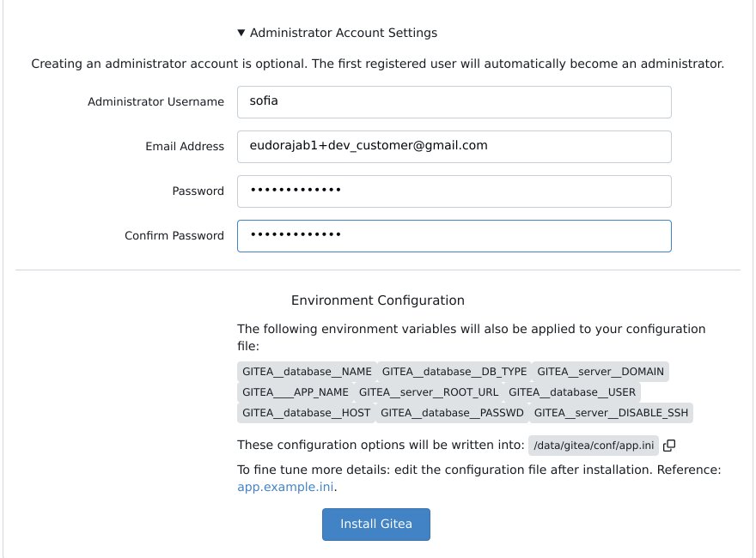This screenshot has width=756, height=558.
Task: Click the Password label
Action: click(198, 191)
